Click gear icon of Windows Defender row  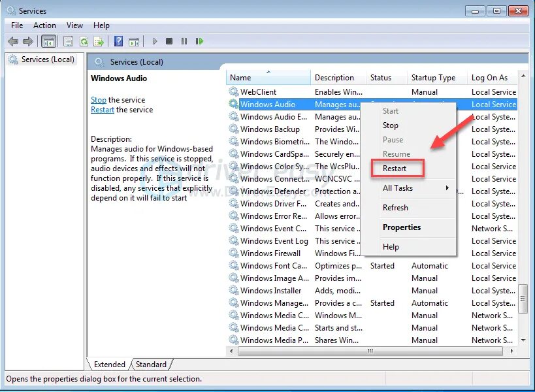(x=234, y=191)
